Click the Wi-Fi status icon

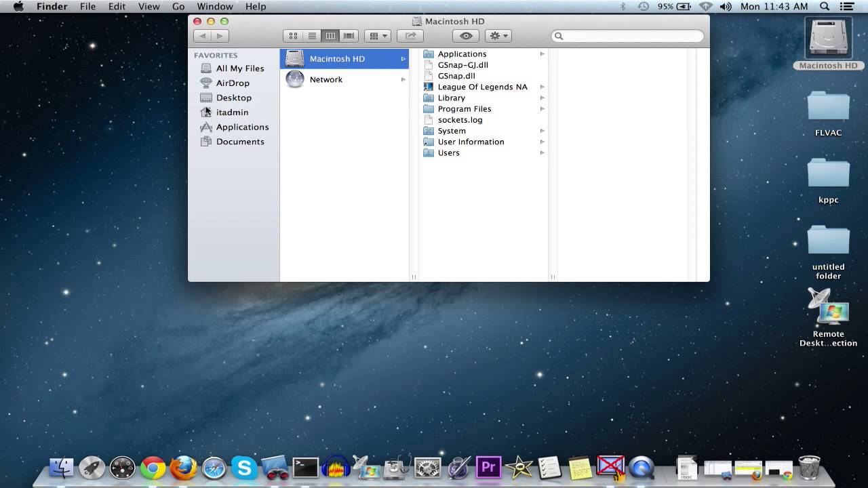[x=705, y=6]
